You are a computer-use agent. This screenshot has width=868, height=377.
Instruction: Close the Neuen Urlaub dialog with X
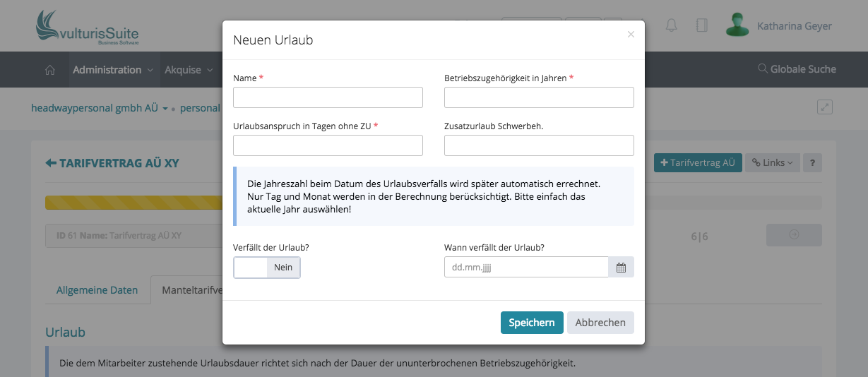631,34
